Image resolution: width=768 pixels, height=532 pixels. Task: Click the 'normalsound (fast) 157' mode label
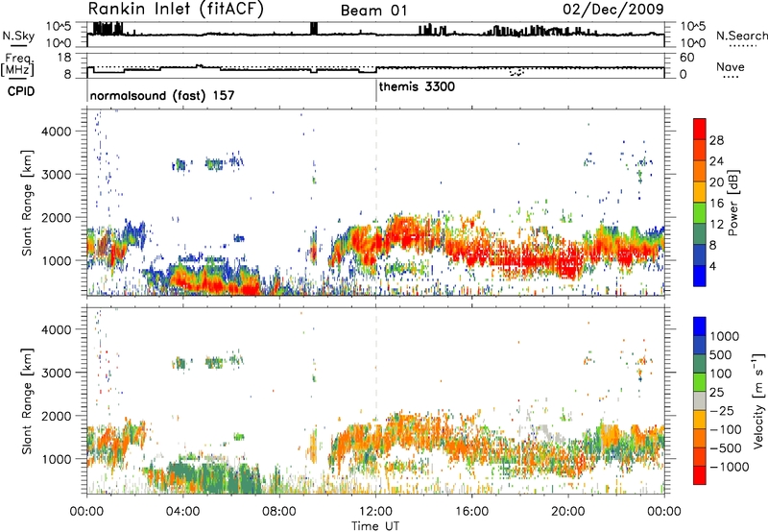162,95
